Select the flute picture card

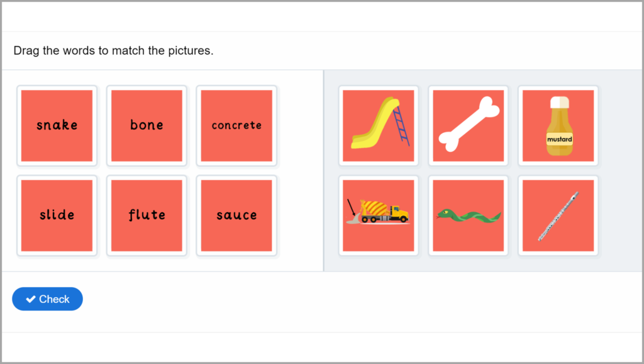(558, 215)
